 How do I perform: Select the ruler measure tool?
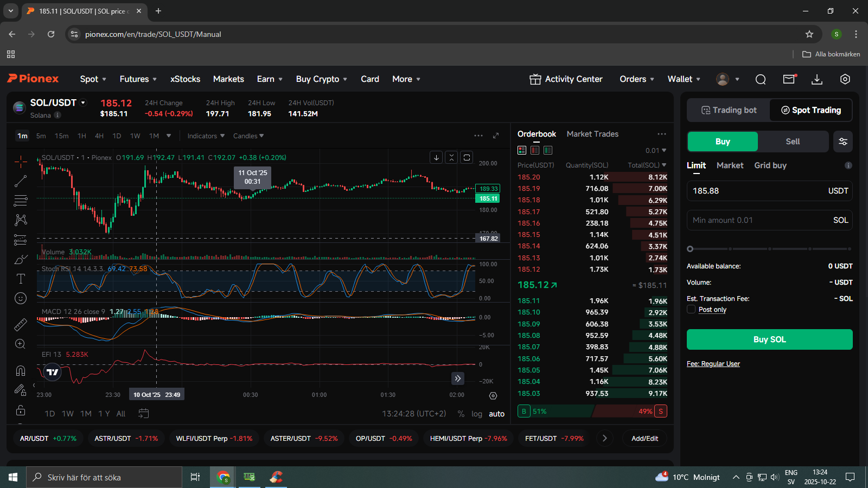click(21, 324)
